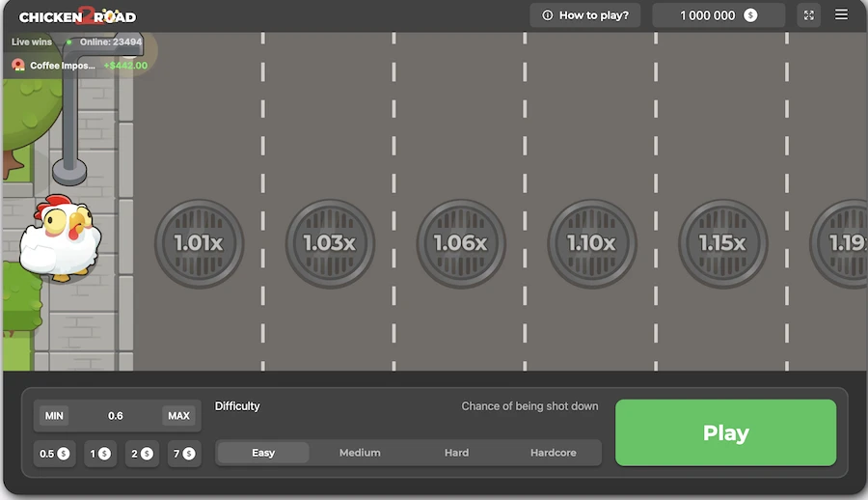Choose Hard difficulty
868x500 pixels.
(456, 453)
